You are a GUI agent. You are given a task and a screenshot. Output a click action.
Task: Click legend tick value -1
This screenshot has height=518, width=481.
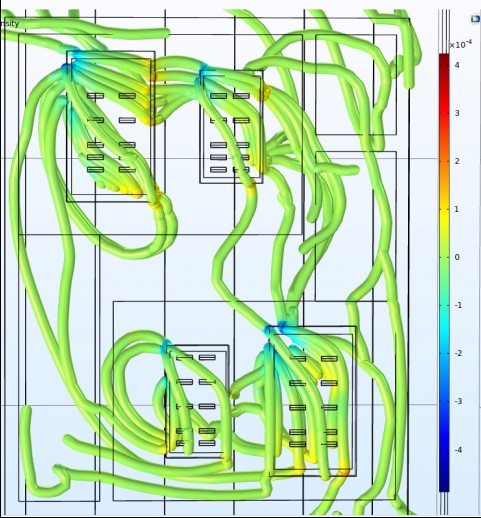[x=458, y=305]
